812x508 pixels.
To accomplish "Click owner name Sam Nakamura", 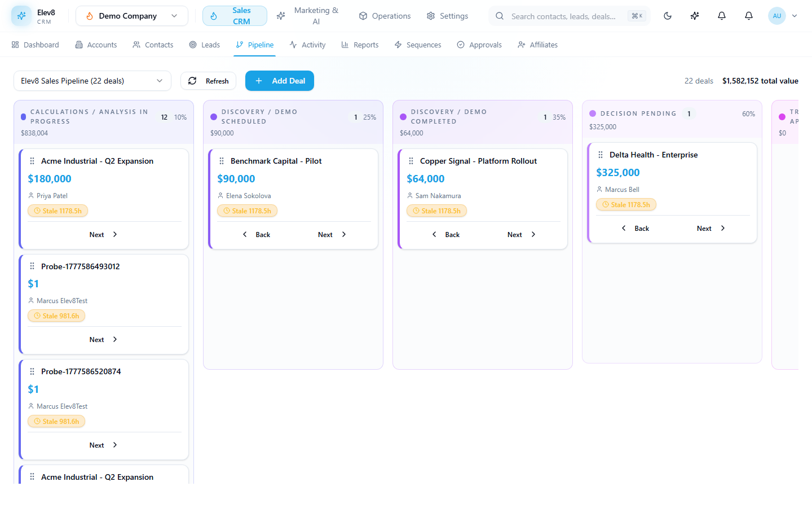I will [x=438, y=196].
